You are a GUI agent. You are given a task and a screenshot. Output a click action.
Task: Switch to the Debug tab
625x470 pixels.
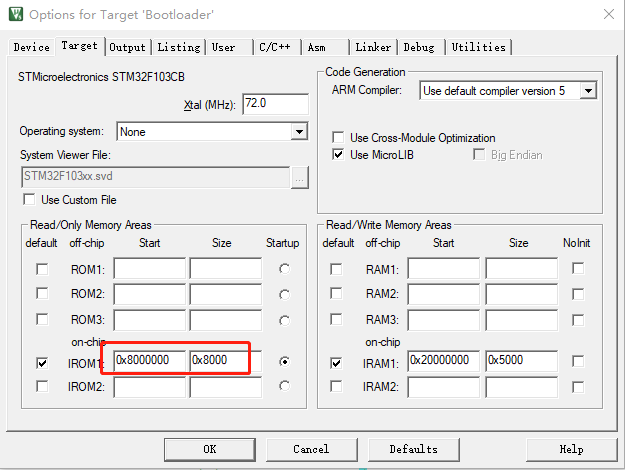point(419,47)
